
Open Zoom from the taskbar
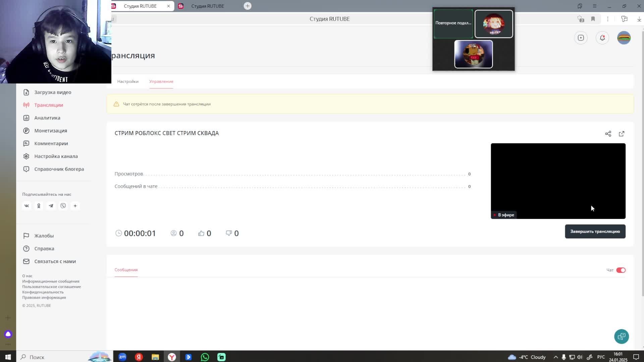coord(122,357)
